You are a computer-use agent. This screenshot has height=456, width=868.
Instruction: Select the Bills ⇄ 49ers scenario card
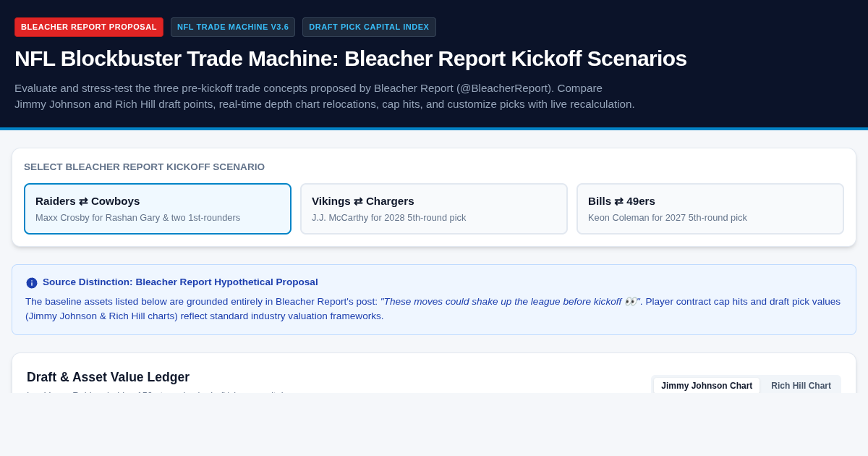pyautogui.click(x=710, y=208)
